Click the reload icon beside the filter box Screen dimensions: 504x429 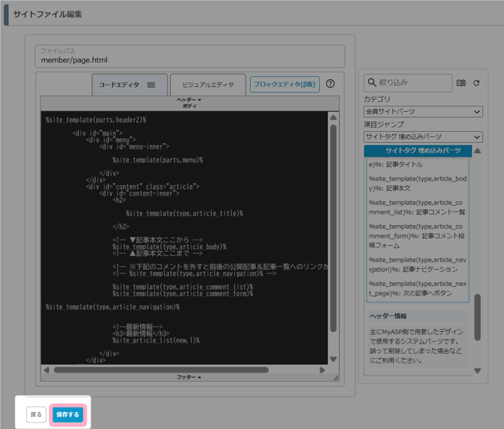476,83
